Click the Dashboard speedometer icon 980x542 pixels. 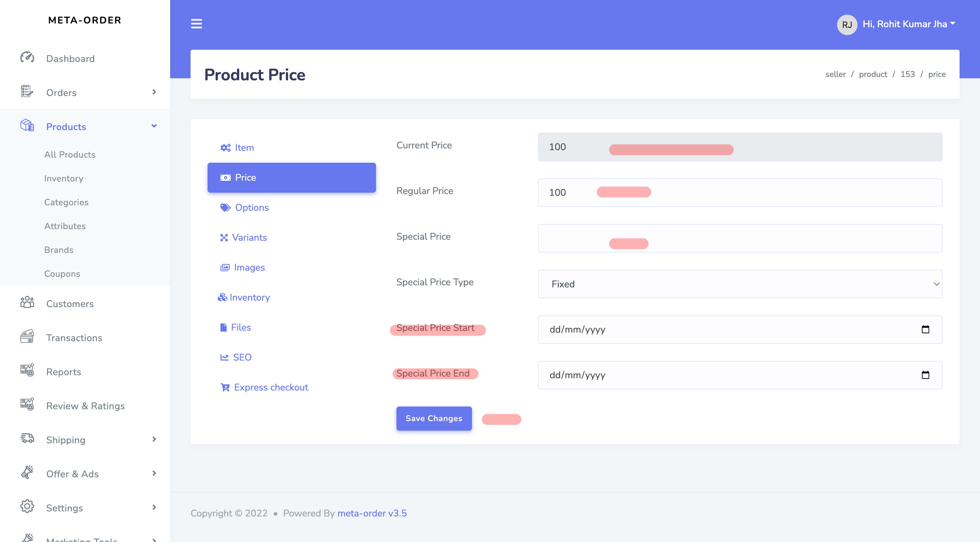click(x=27, y=58)
